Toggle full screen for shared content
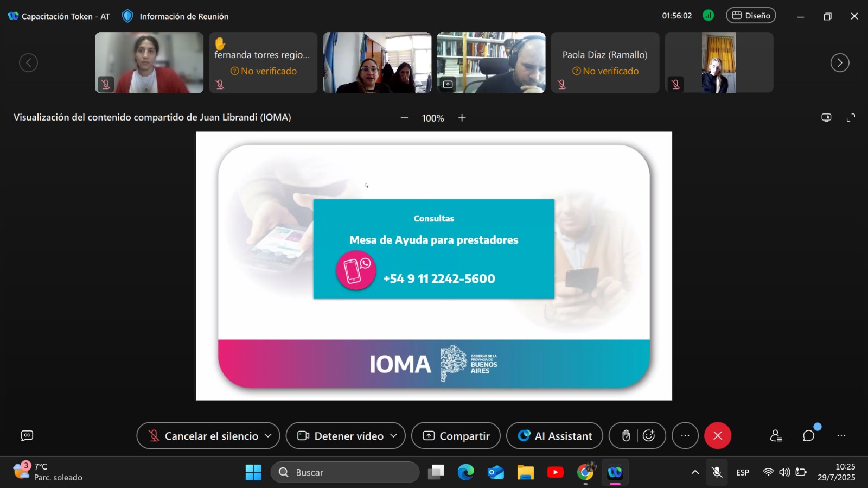This screenshot has width=868, height=488. (x=851, y=117)
